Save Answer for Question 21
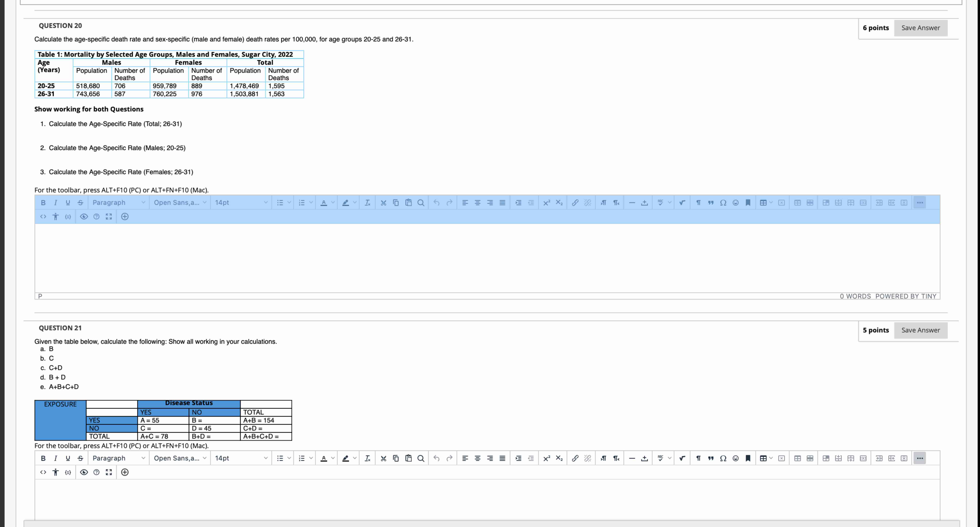The width and height of the screenshot is (980, 527). tap(920, 330)
